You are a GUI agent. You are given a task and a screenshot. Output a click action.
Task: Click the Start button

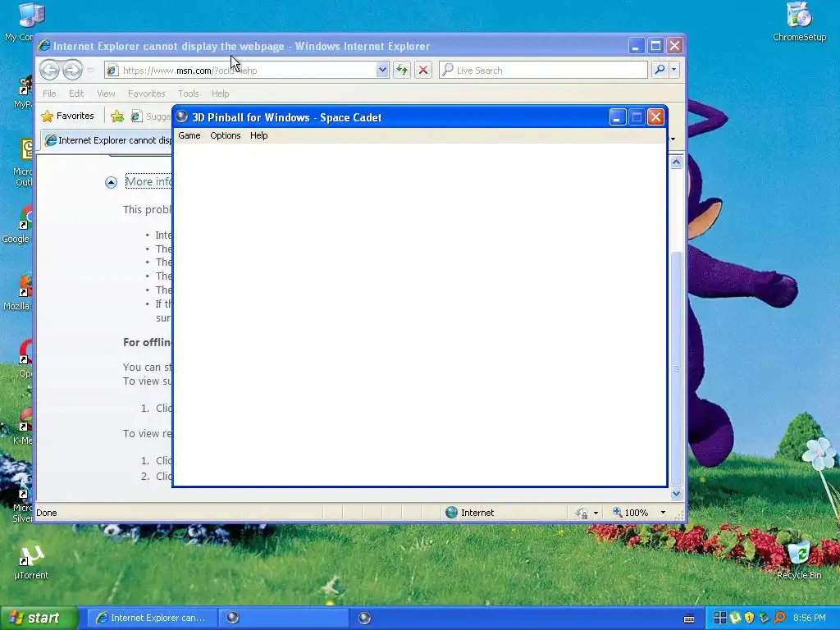(39, 619)
